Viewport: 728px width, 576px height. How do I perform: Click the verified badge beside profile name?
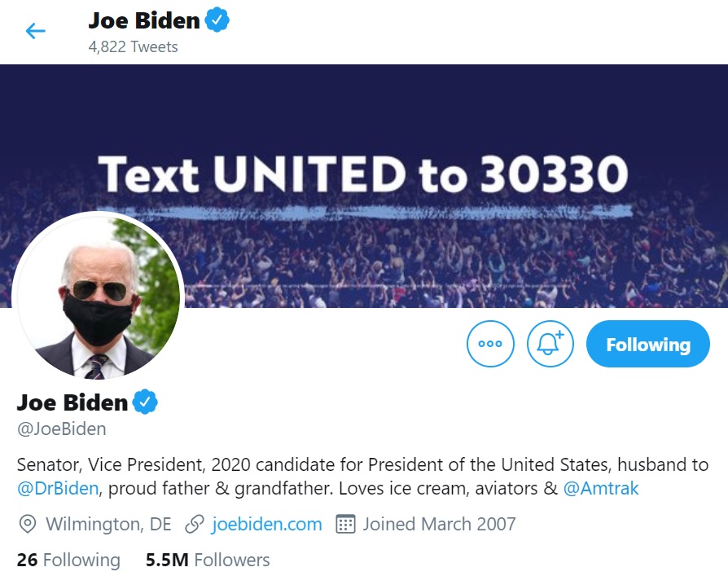145,402
